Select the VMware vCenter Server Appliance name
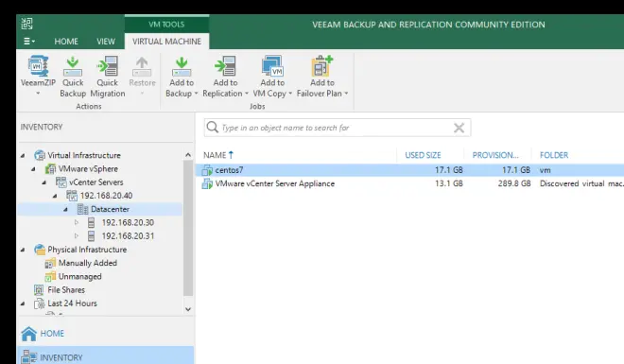The width and height of the screenshot is (624, 364). click(275, 183)
